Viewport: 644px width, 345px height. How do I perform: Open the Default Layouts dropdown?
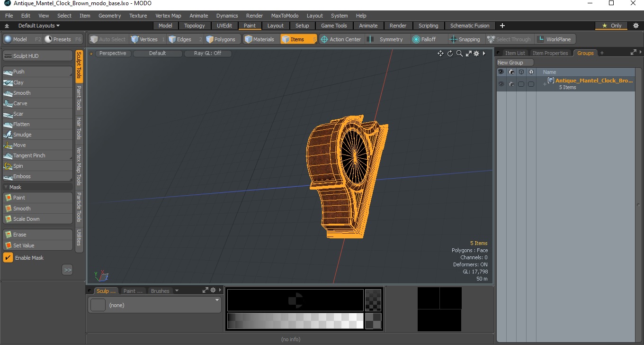39,26
